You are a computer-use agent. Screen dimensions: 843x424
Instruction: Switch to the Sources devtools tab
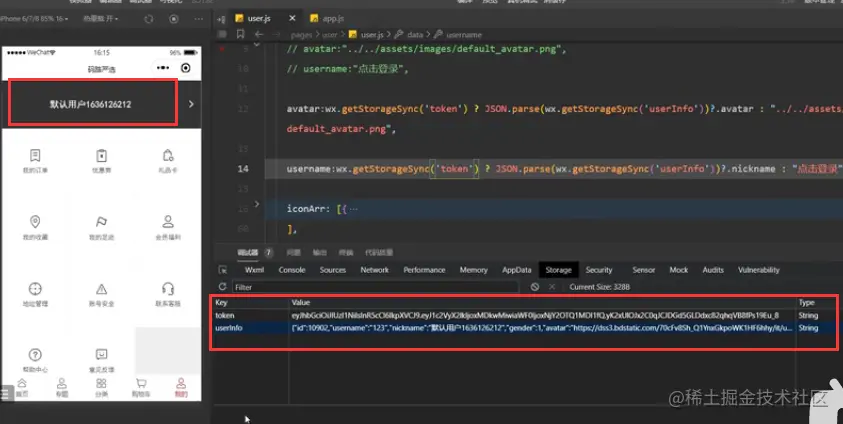coord(333,270)
